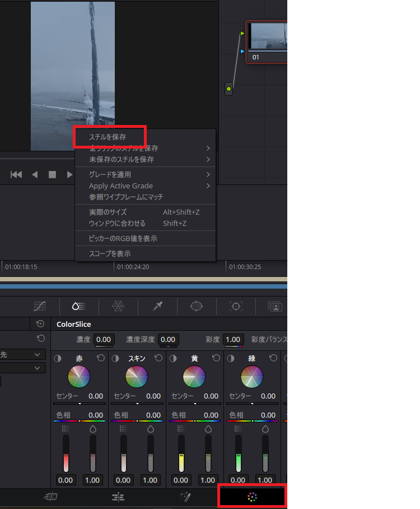420x509 pixels.
Task: Switch to the Color page icon
Action: pos(253,497)
